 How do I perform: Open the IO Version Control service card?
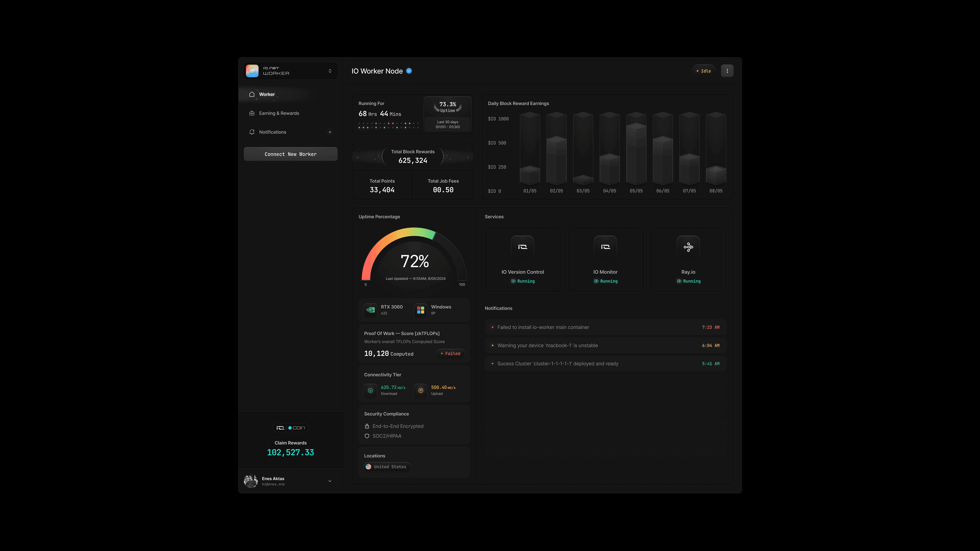tap(522, 260)
